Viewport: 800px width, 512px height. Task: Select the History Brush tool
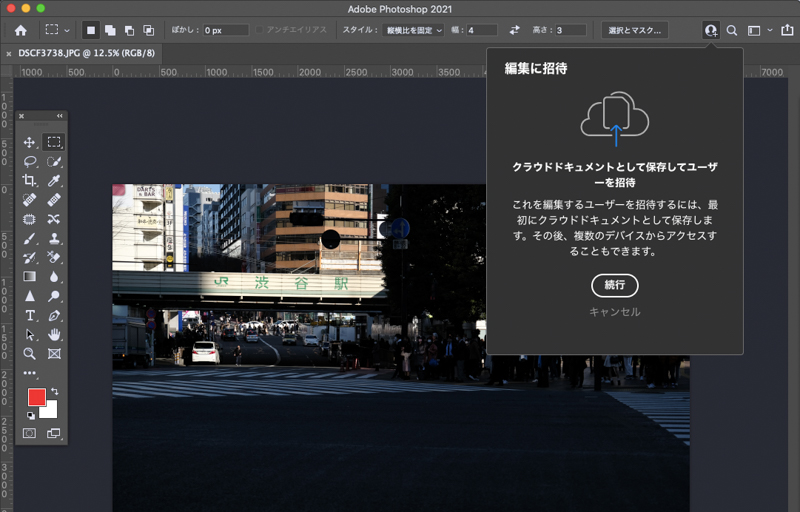tap(30, 258)
